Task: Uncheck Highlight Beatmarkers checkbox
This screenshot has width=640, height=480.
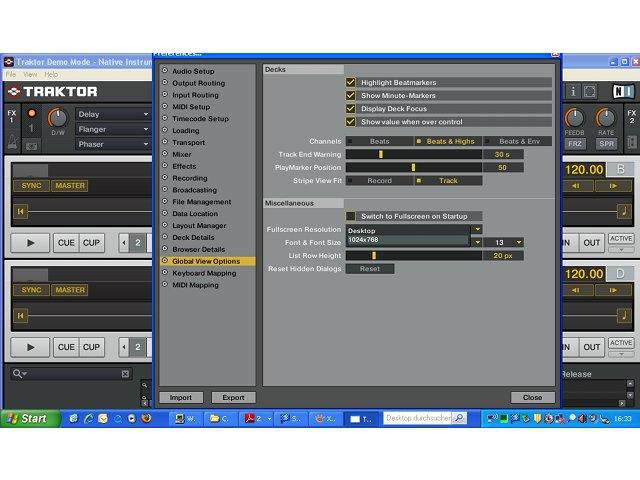Action: [350, 82]
